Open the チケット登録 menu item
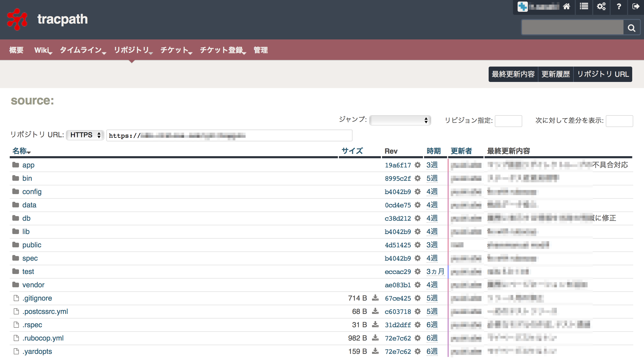This screenshot has width=644, height=360. pos(222,50)
